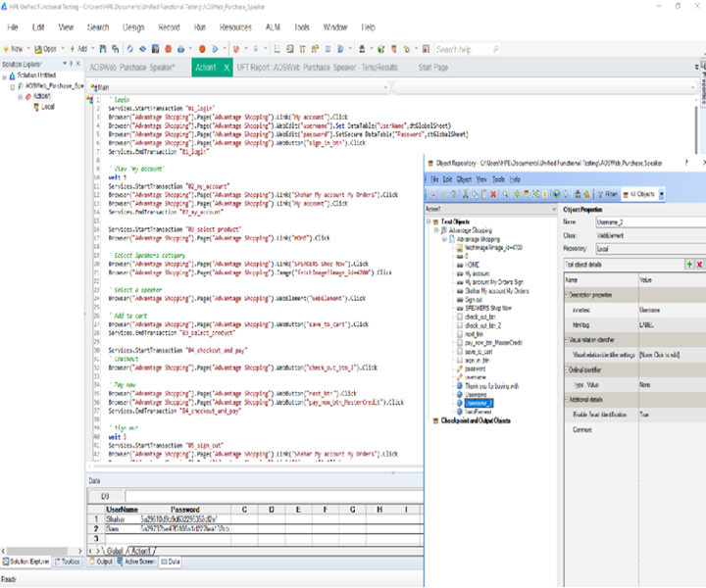Click the Add button in toolbar
The image size is (706, 588).
(78, 49)
